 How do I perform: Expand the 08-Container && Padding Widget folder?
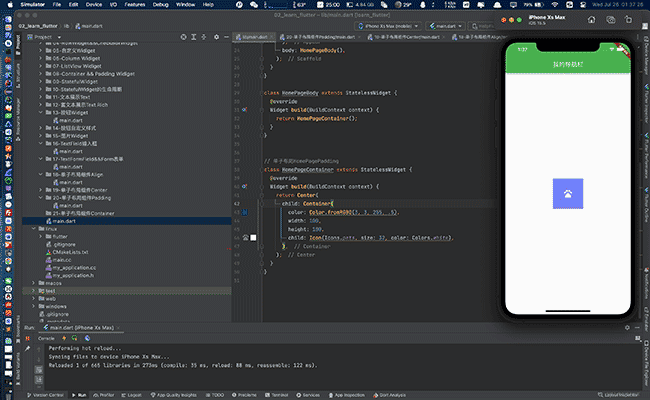click(x=41, y=74)
